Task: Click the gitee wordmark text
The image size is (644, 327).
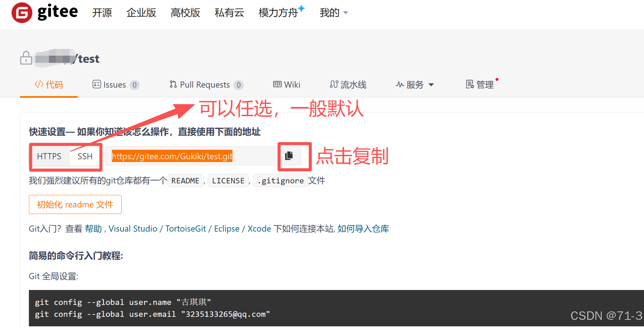Action: pos(58,12)
